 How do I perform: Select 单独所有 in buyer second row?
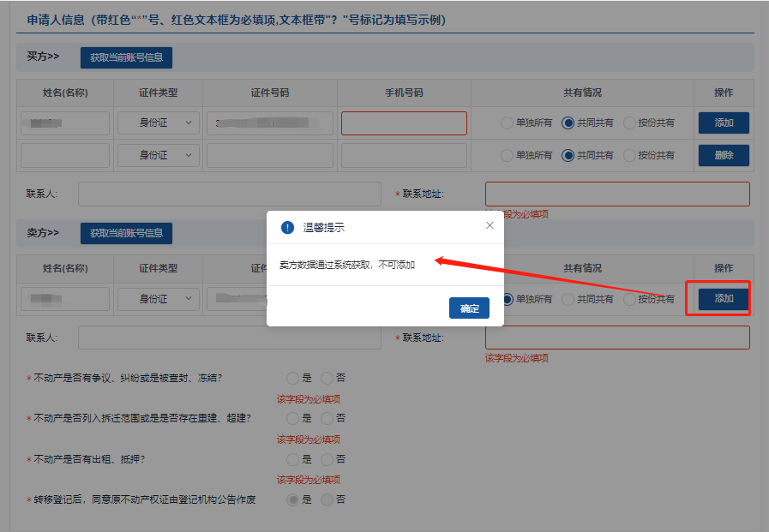(x=507, y=155)
